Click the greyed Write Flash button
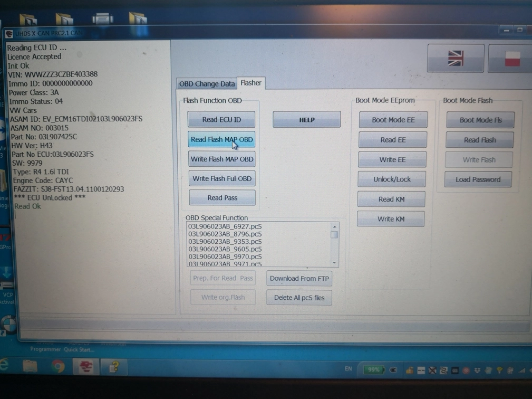Image resolution: width=532 pixels, height=399 pixels. click(x=479, y=160)
